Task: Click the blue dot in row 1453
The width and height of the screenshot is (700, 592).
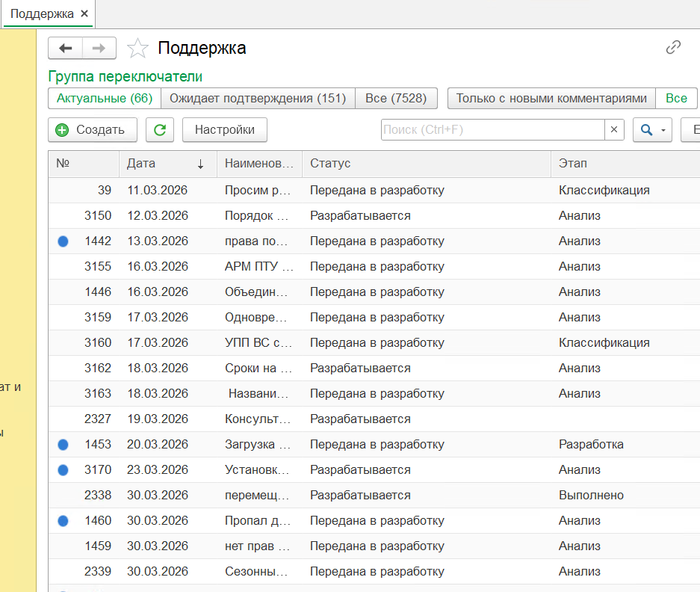Action: [x=64, y=445]
